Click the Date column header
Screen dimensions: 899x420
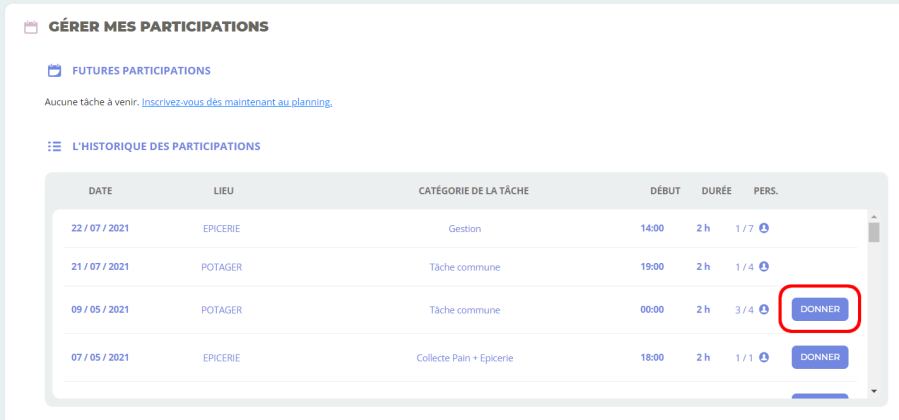click(x=100, y=190)
